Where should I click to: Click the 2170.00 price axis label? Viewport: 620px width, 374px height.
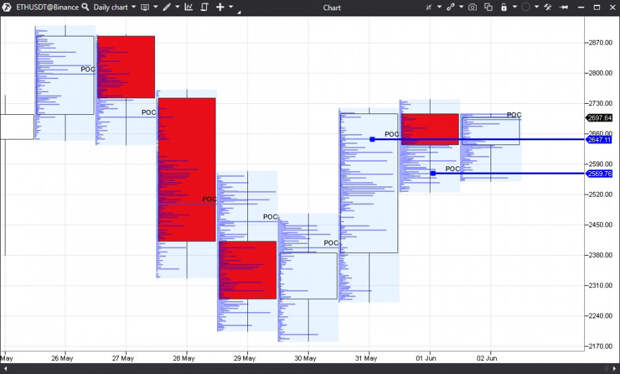[x=600, y=346]
